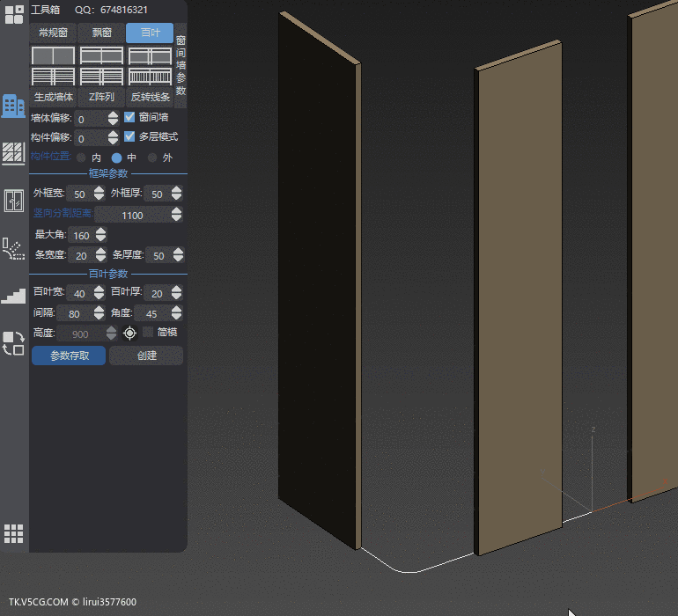Screen dimensions: 678x616
Task: Select the first louver style thumbnail
Action: click(53, 55)
